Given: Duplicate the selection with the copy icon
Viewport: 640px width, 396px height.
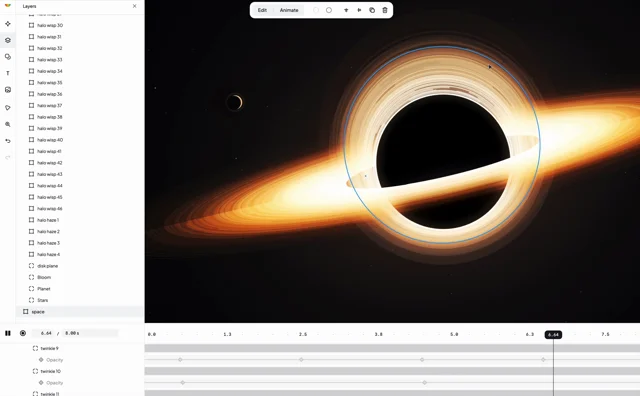Looking at the screenshot, I should coord(372,10).
